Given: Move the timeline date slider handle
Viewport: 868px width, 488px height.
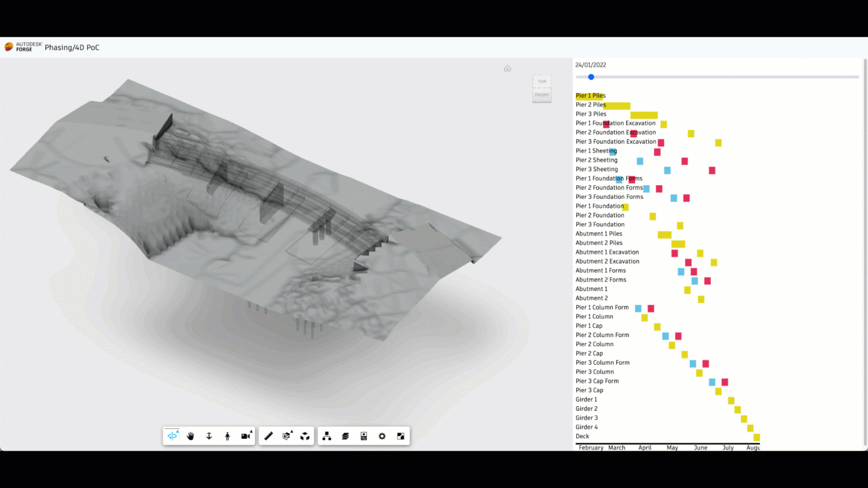Looking at the screenshot, I should click(591, 77).
